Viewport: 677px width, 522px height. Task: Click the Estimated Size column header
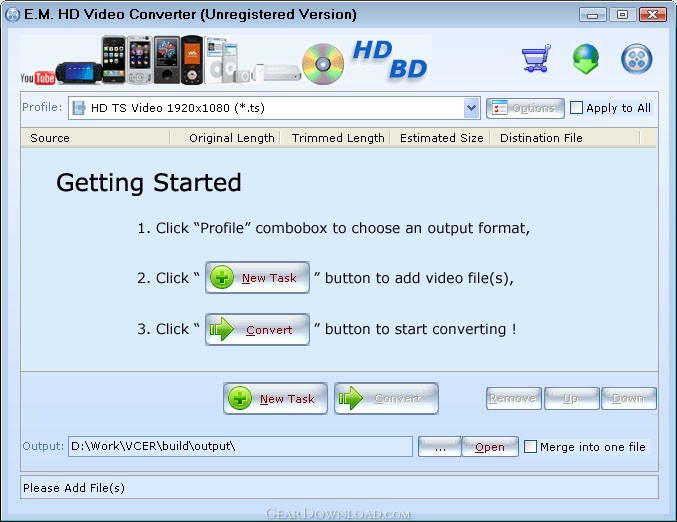click(x=441, y=138)
